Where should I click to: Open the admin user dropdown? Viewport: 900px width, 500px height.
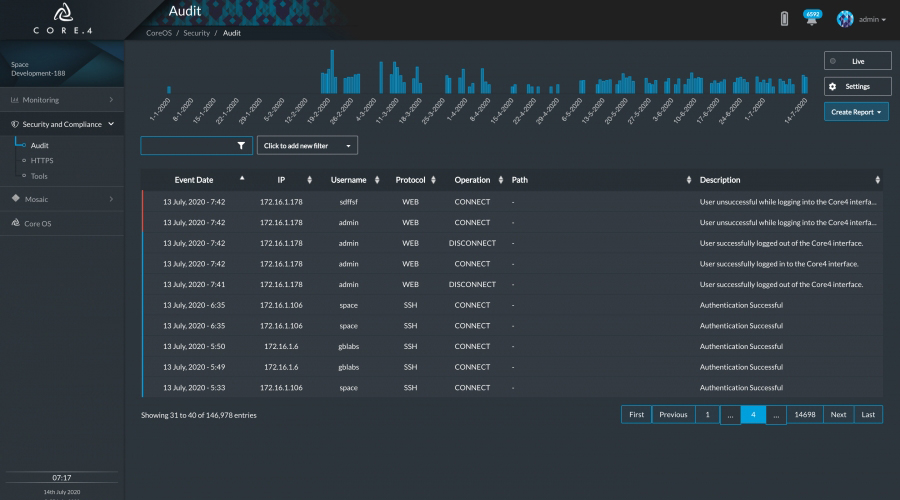(x=872, y=20)
